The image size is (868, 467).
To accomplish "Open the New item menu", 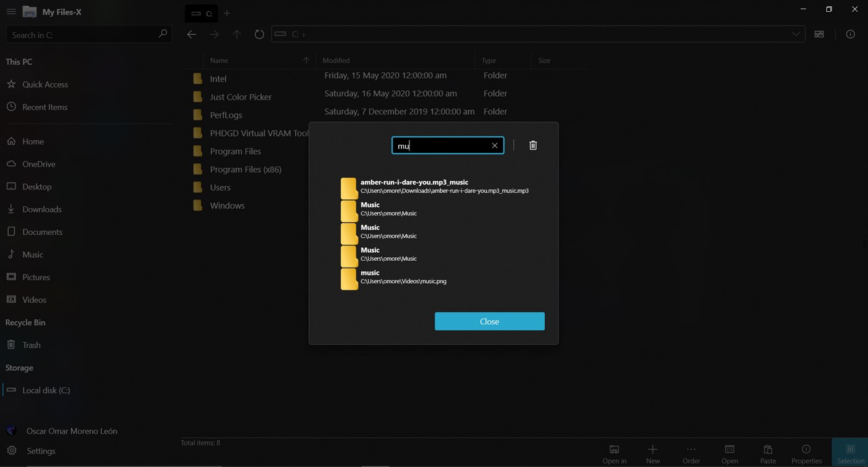I will (653, 453).
